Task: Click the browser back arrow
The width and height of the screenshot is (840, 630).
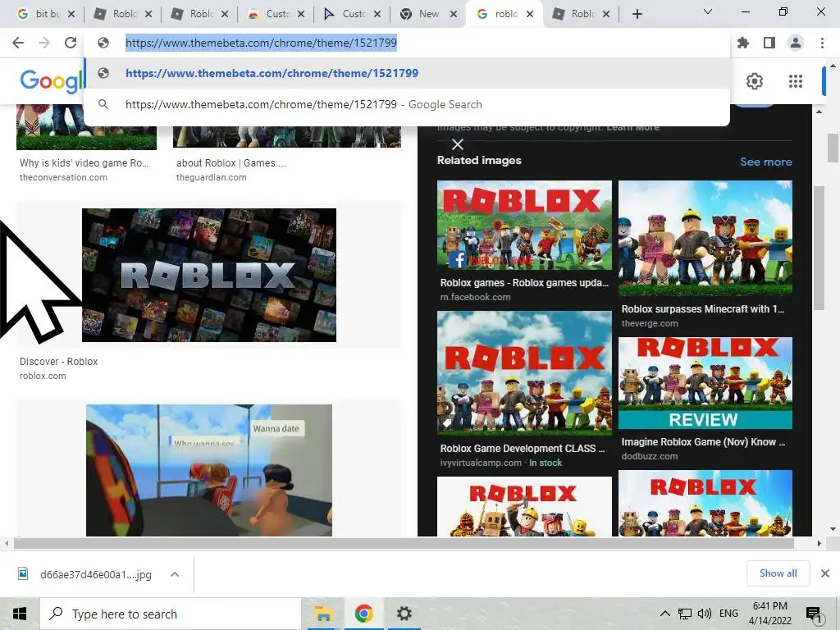Action: [x=18, y=43]
